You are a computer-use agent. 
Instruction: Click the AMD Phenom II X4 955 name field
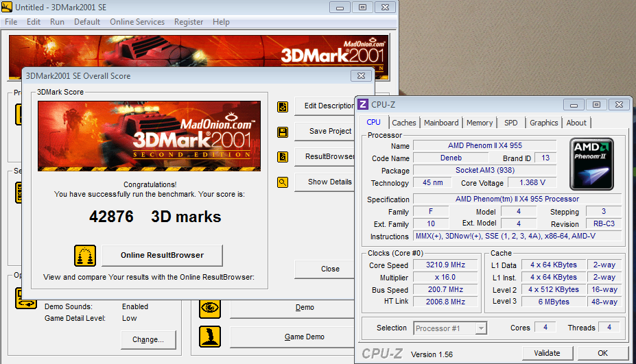[484, 145]
